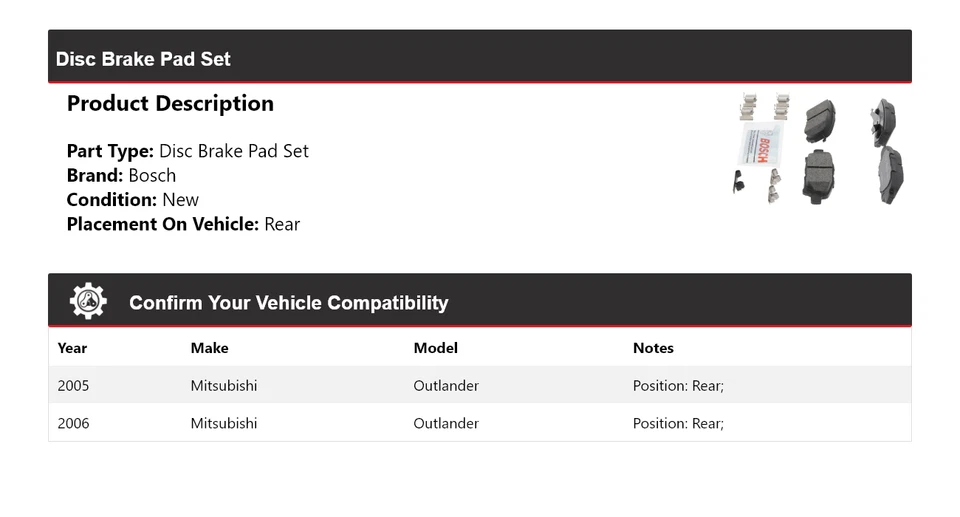Click the Part Type line
The image size is (960, 517).
[187, 151]
